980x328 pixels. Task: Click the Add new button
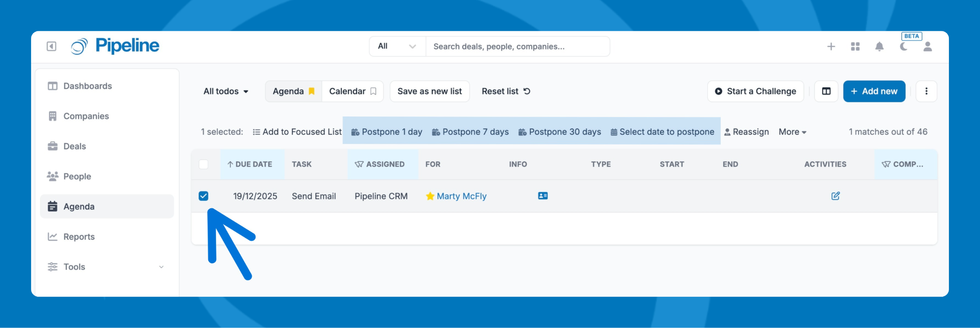(x=874, y=91)
